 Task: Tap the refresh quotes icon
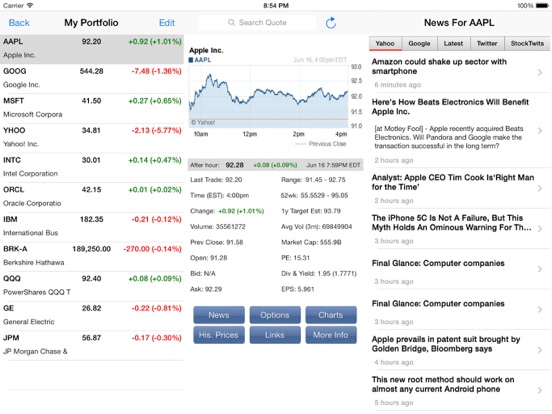click(331, 23)
